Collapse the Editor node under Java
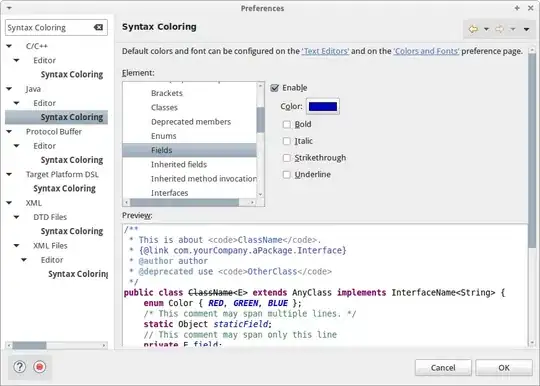The width and height of the screenshot is (540, 386). (x=17, y=103)
